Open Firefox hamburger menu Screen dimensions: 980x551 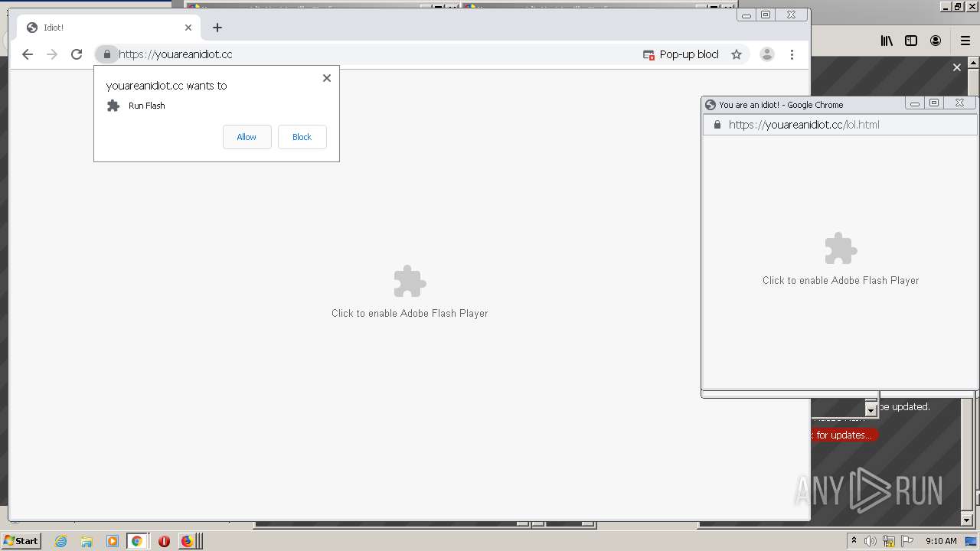tap(965, 41)
